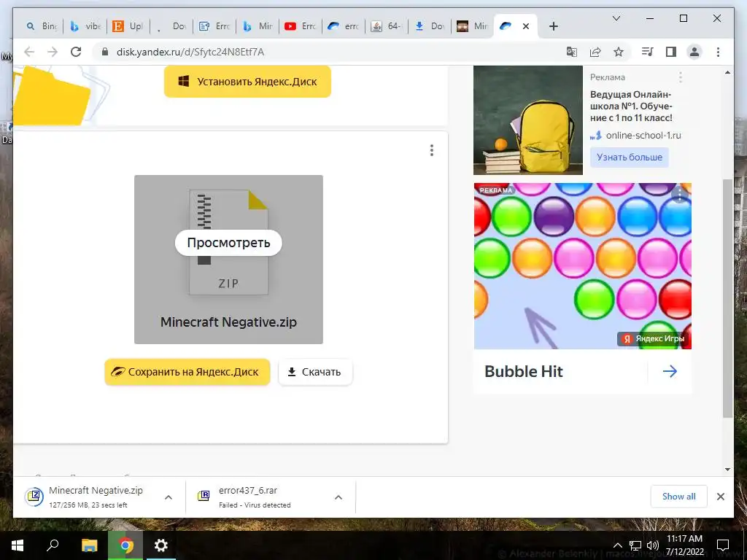
Task: Close the active Yandex Disk tab
Action: coord(526,26)
